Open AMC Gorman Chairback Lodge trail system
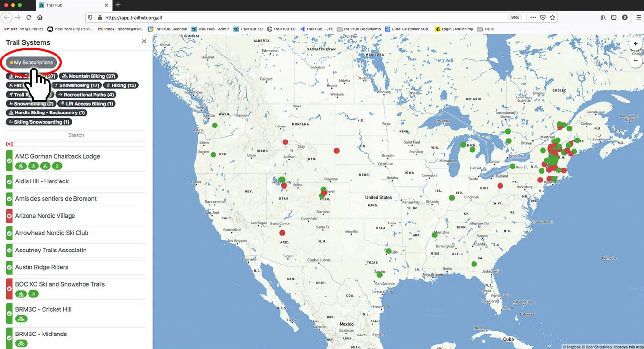 tap(76, 161)
